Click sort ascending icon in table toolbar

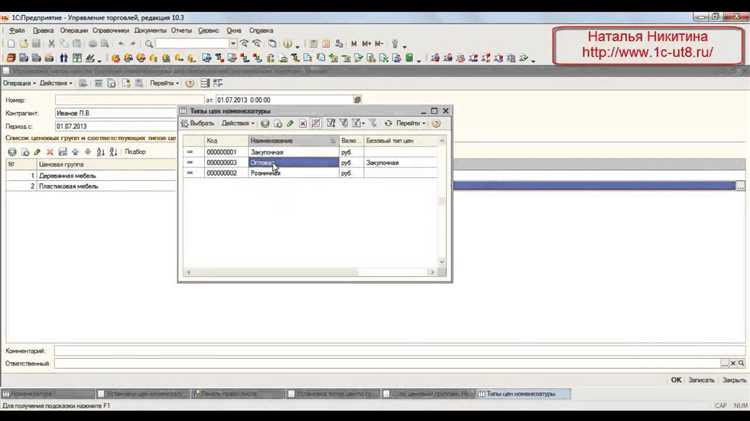point(100,152)
